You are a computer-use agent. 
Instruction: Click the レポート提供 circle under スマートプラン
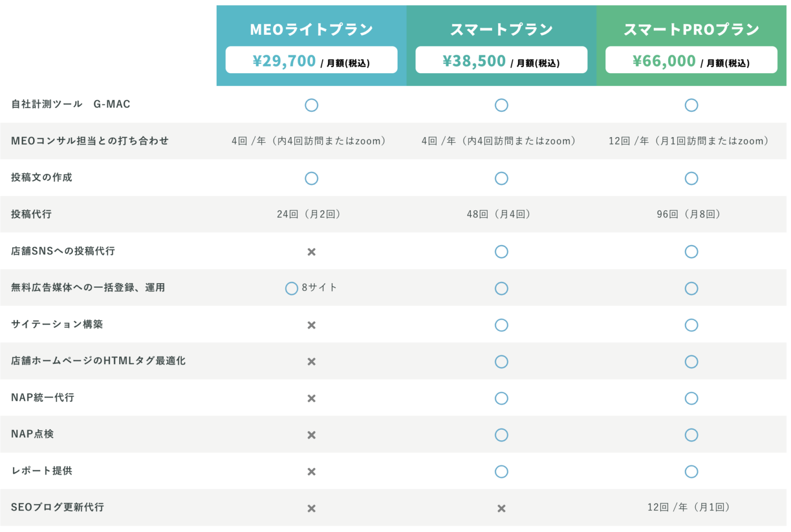501,471
